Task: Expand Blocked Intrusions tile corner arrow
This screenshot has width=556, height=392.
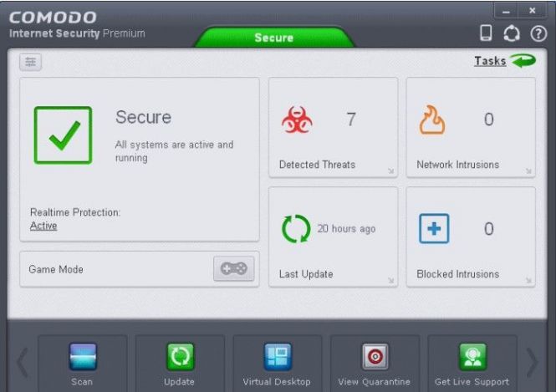Action: click(x=528, y=280)
